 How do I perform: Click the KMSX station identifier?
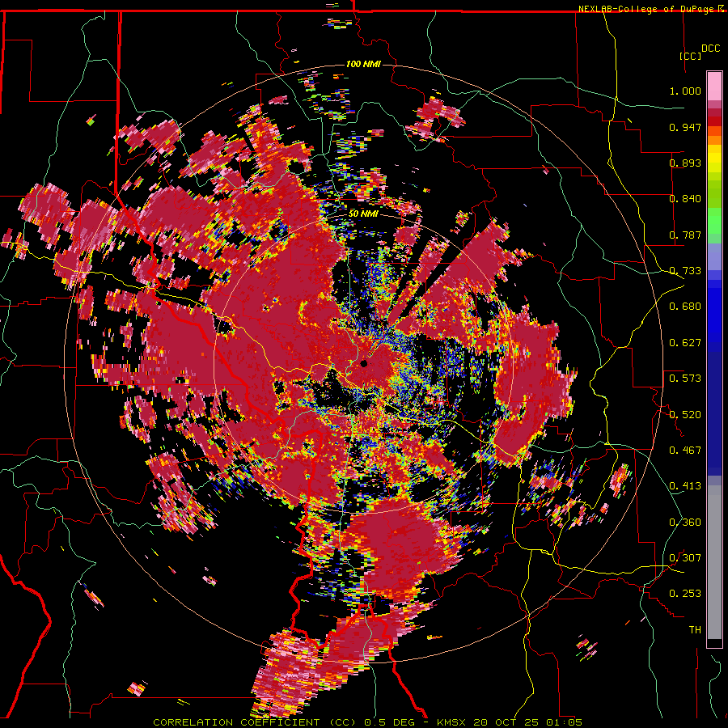[x=451, y=722]
